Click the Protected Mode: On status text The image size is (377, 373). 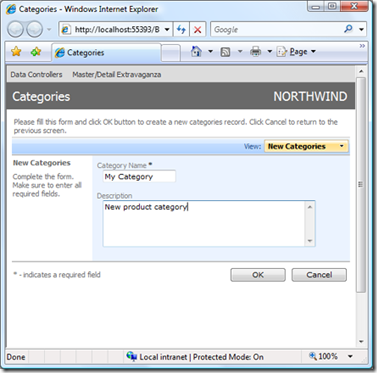pos(228,357)
